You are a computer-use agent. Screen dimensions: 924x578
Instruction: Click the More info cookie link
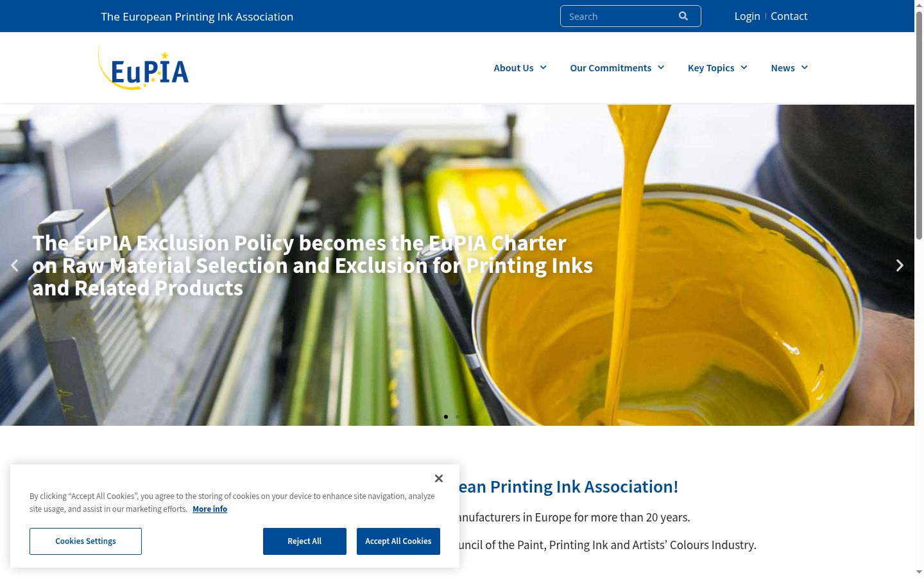210,509
